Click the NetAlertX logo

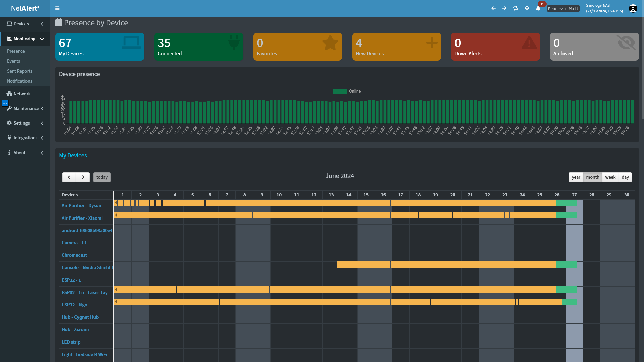coord(25,8)
